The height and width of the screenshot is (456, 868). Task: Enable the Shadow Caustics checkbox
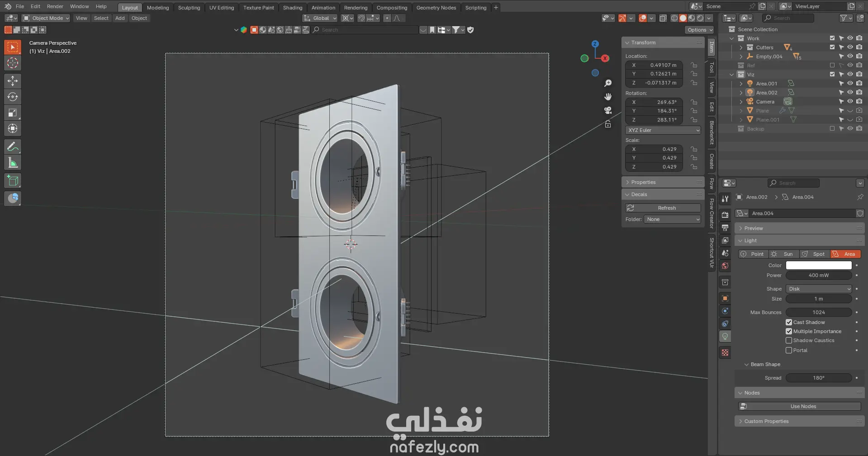(x=789, y=340)
